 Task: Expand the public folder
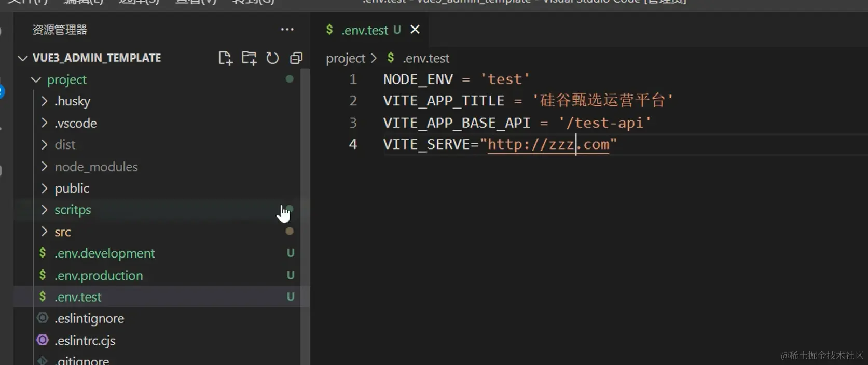[45, 188]
